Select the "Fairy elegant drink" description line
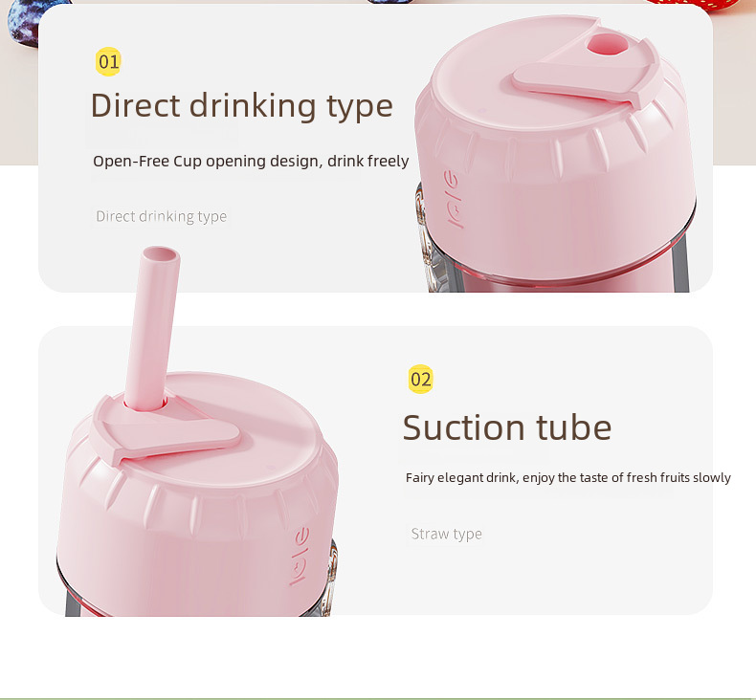 pos(568,478)
